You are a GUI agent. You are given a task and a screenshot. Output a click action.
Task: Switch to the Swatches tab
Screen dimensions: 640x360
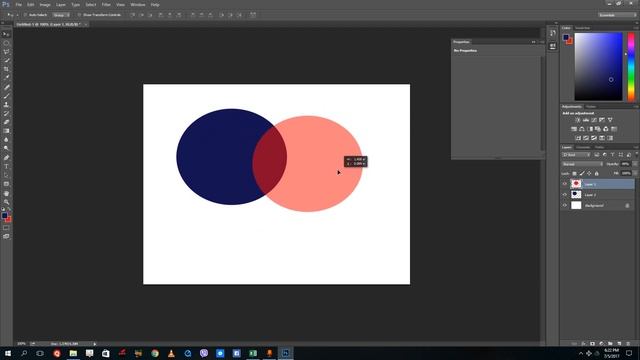[x=582, y=28]
